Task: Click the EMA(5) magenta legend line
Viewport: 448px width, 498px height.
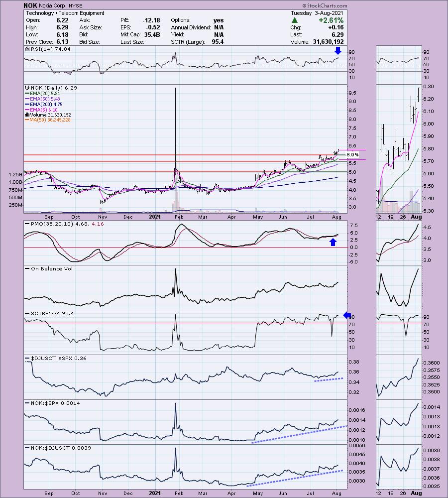Action: 27,110
